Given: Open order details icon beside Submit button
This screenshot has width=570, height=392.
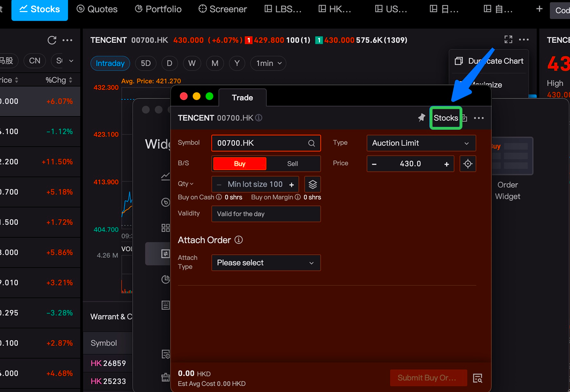Looking at the screenshot, I should [x=477, y=378].
